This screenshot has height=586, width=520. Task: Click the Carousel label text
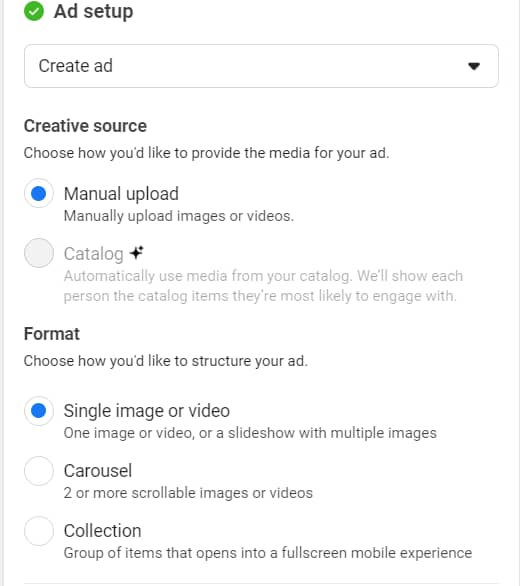98,471
